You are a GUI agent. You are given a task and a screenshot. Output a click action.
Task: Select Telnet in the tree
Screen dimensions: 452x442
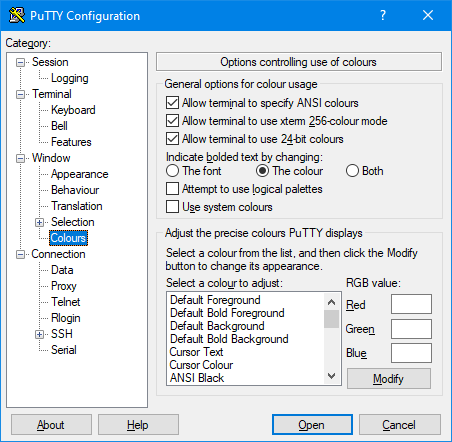pyautogui.click(x=66, y=302)
